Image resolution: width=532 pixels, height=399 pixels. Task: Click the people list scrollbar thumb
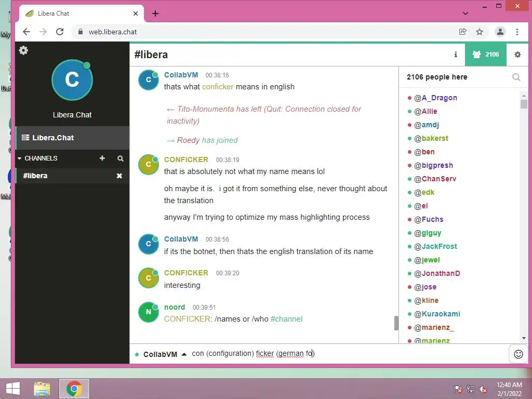(524, 104)
